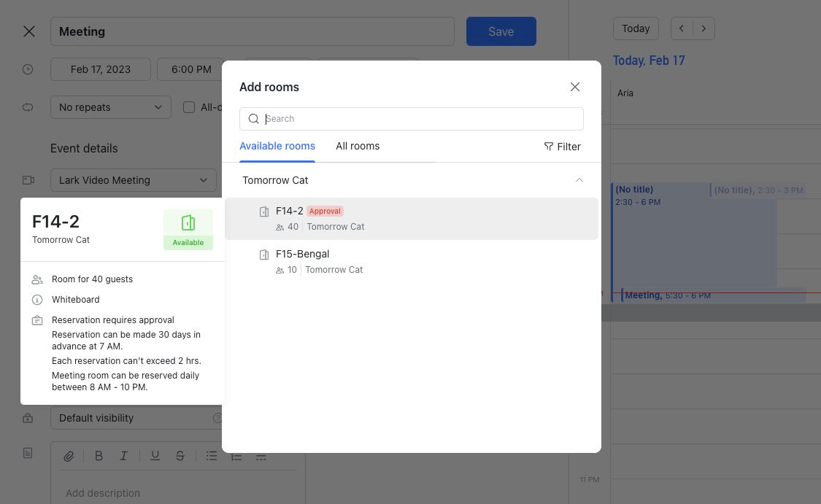Select the F15-Bengal room

[x=412, y=261]
